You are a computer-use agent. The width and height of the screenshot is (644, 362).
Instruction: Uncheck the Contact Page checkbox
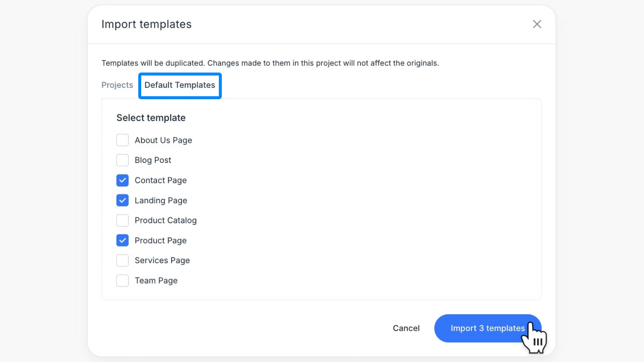click(x=122, y=180)
